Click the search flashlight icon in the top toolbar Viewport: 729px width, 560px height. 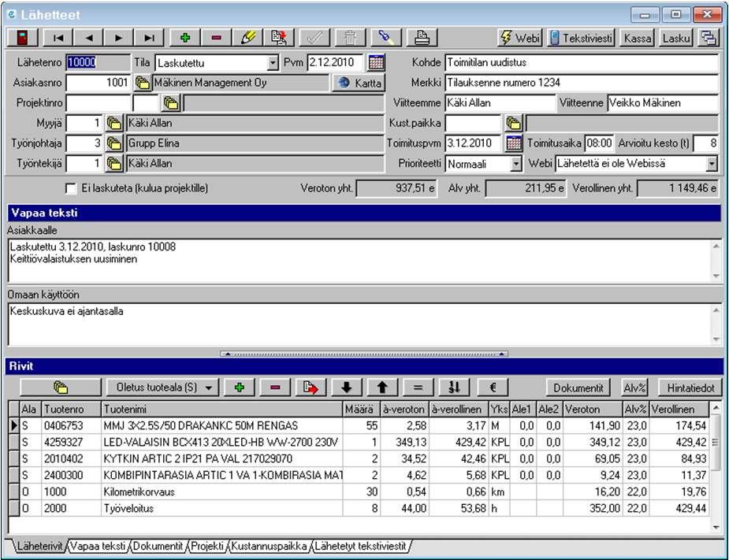[385, 38]
